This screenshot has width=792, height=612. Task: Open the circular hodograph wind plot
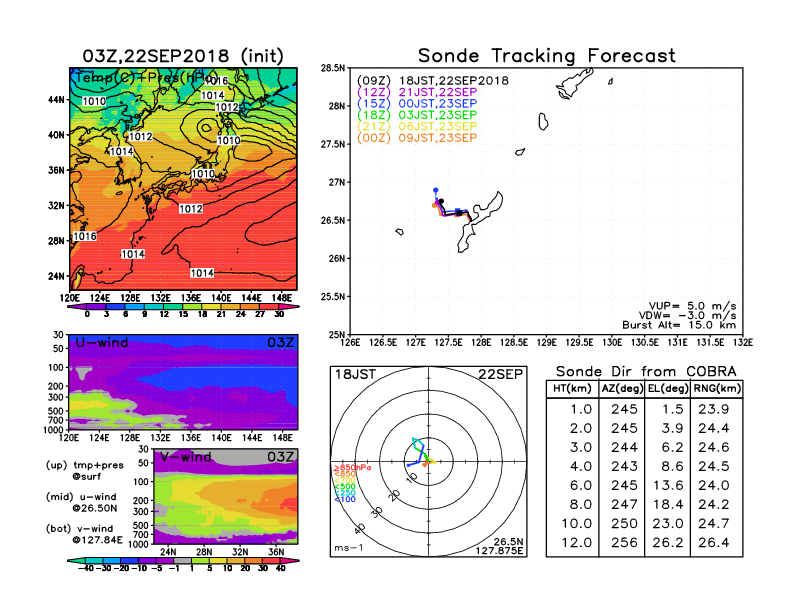[x=428, y=462]
